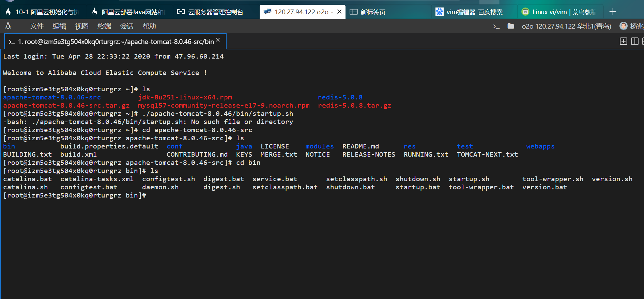Click the startup.sh file name in listing
The image size is (644, 299).
tap(469, 179)
